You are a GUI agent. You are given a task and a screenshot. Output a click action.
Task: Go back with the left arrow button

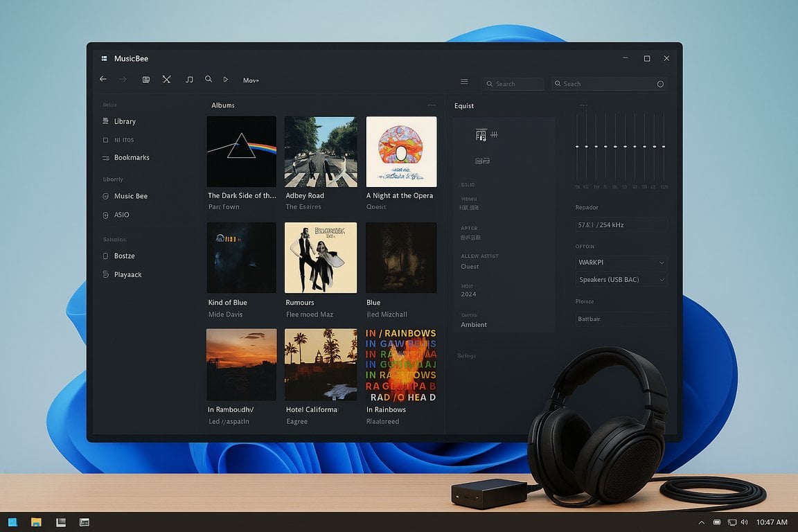[x=103, y=79]
